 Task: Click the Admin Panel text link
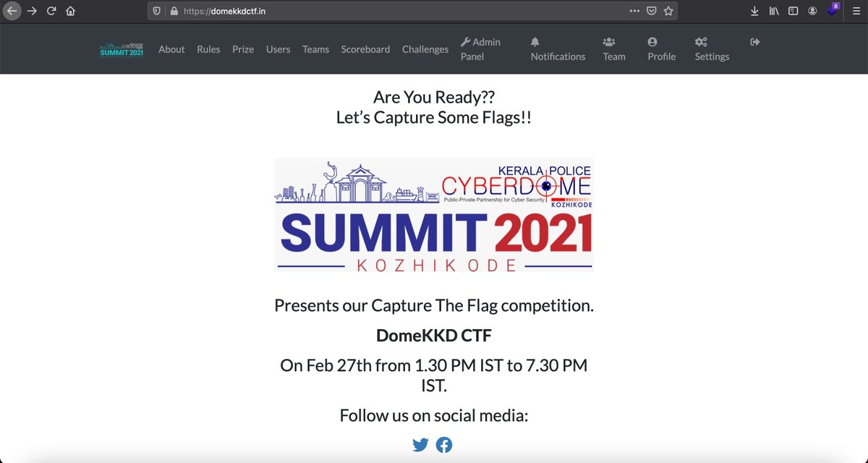(481, 49)
